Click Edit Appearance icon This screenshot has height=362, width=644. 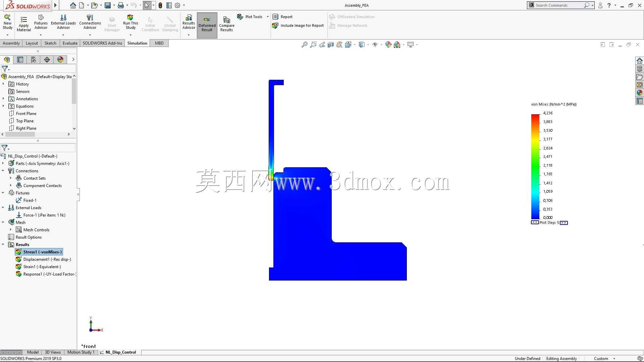pos(388,45)
